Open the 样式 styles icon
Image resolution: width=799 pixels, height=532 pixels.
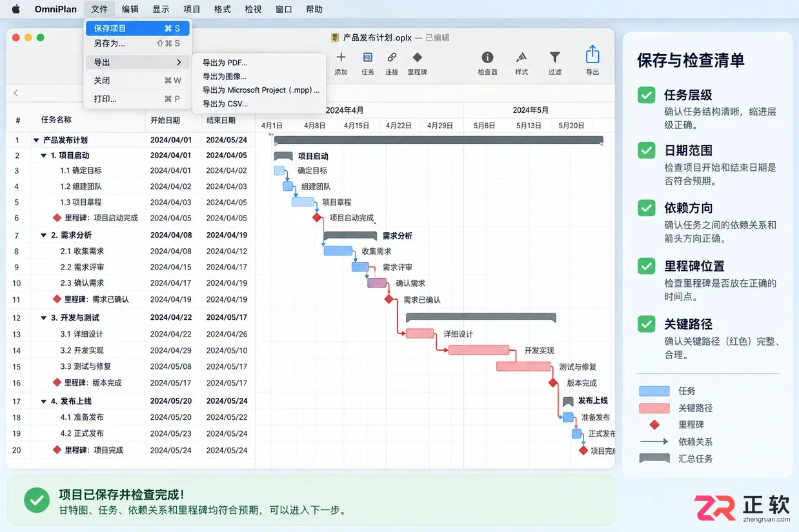tap(521, 57)
